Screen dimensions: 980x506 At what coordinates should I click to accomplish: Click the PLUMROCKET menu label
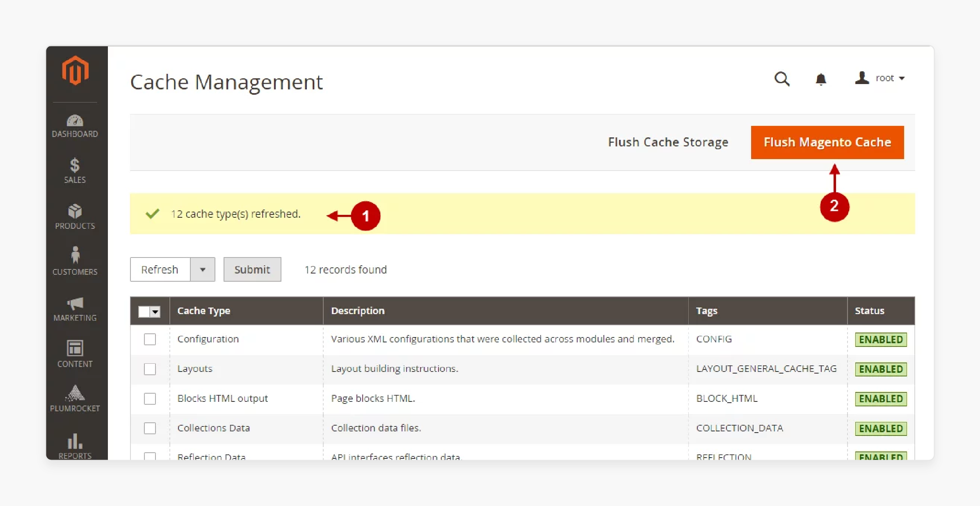point(75,408)
